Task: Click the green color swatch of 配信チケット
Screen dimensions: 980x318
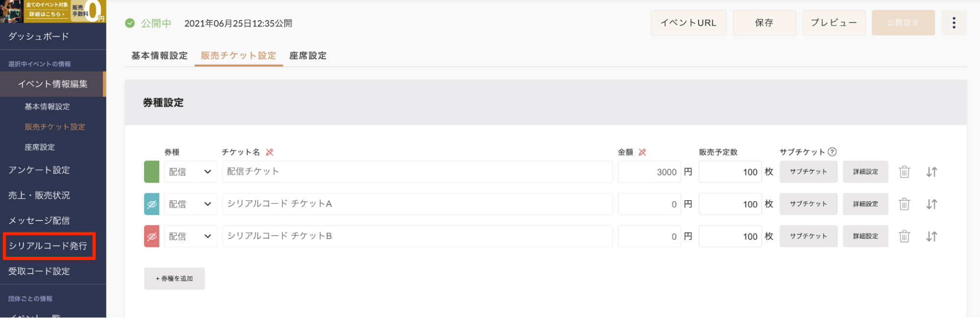Action: point(151,172)
